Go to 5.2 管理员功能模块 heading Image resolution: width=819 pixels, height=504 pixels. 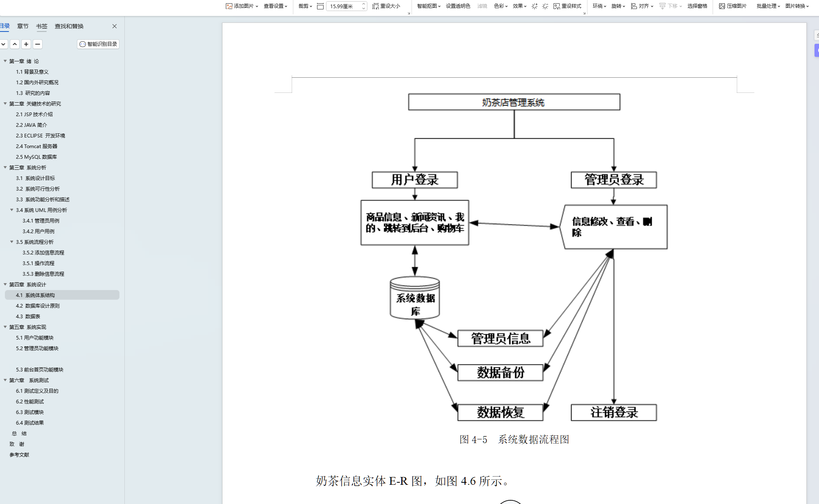(37, 348)
